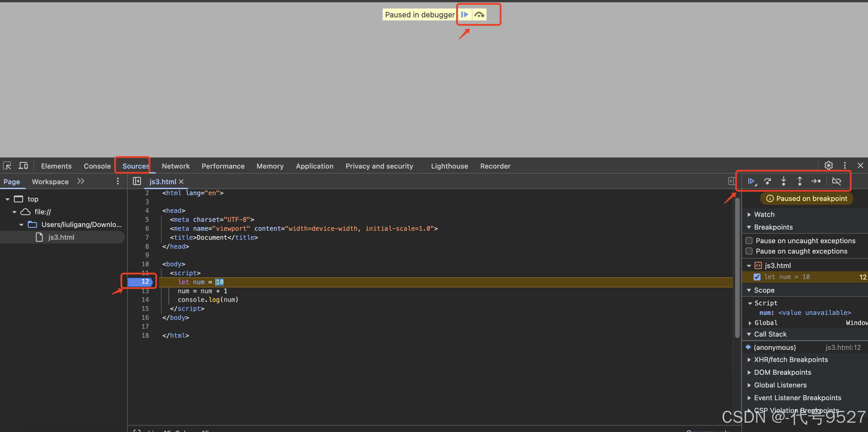Image resolution: width=868 pixels, height=432 pixels.
Task: Click resume button in Paused in debugger overlay
Action: click(465, 14)
